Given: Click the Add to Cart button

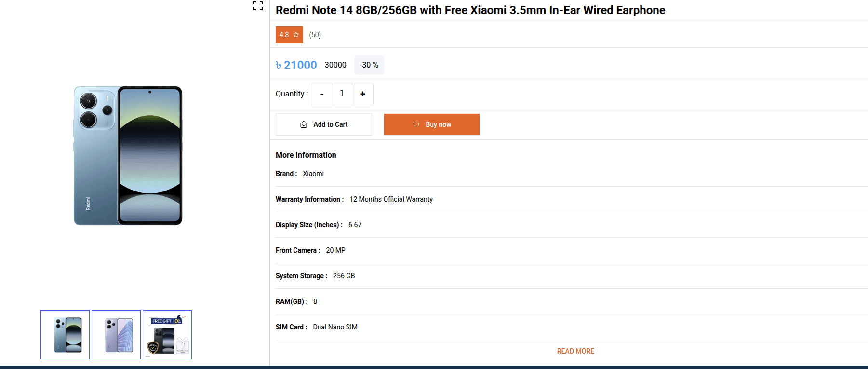Looking at the screenshot, I should pos(323,124).
